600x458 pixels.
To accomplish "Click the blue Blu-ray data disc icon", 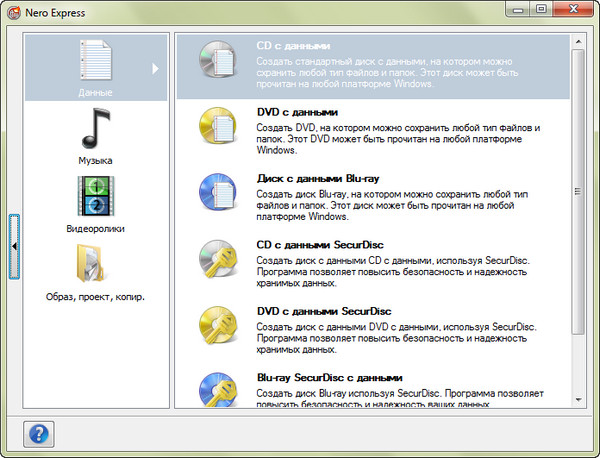I will pyautogui.click(x=216, y=194).
